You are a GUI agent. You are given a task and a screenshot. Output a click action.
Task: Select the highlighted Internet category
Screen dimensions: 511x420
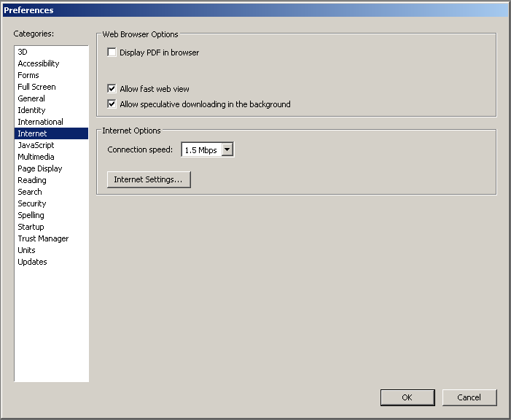(51, 133)
